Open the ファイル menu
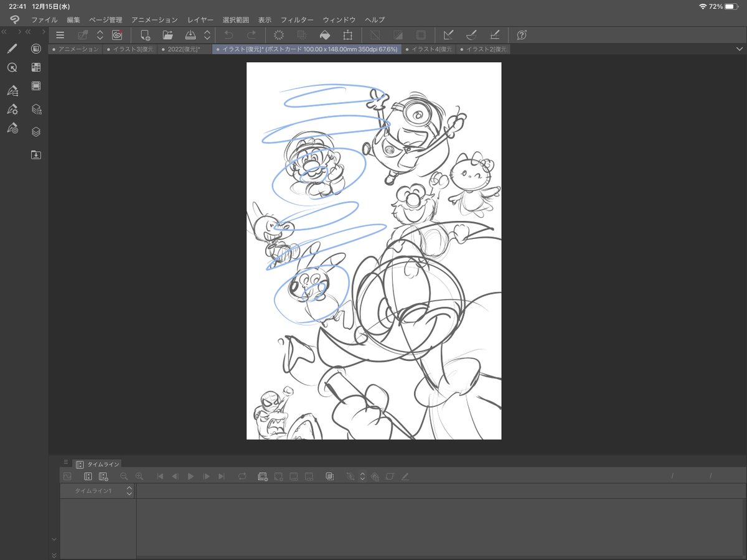The height and width of the screenshot is (560, 747). pos(44,20)
